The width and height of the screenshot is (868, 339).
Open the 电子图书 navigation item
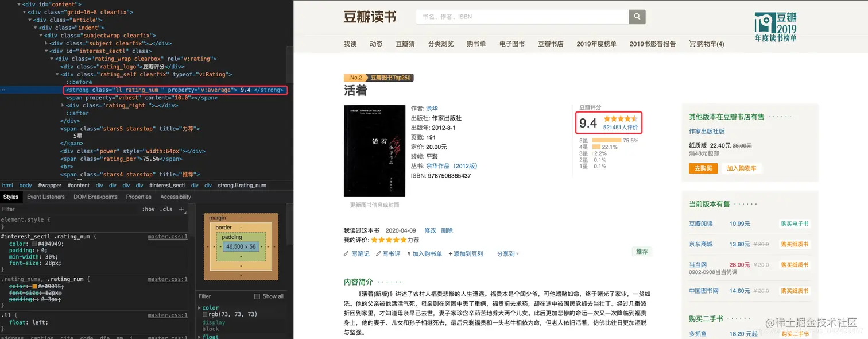pyautogui.click(x=511, y=44)
